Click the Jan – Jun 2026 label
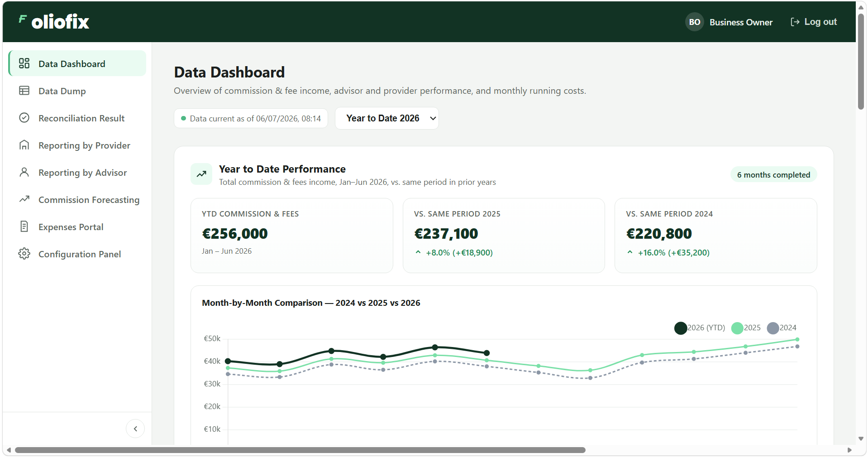Image resolution: width=868 pixels, height=458 pixels. 227,251
